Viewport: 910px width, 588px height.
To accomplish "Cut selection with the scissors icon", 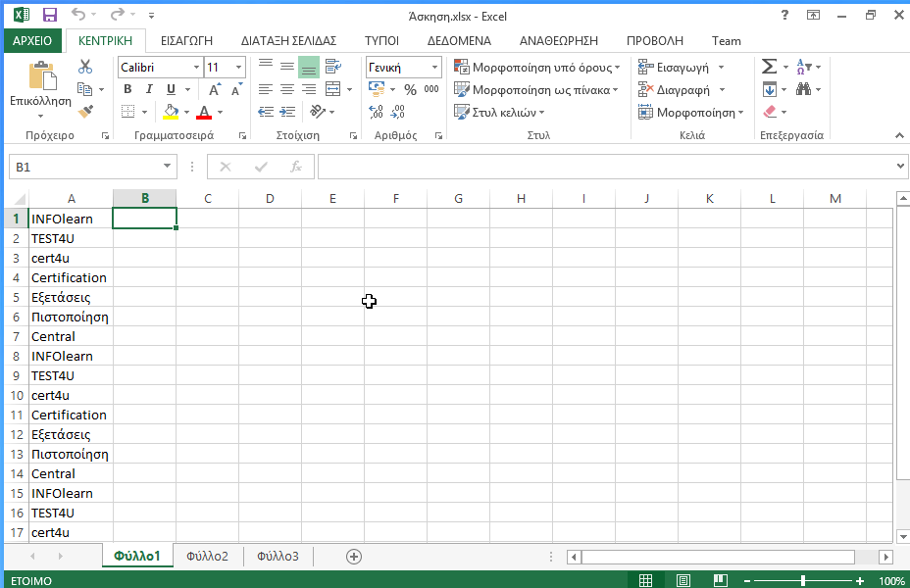I will (x=85, y=67).
